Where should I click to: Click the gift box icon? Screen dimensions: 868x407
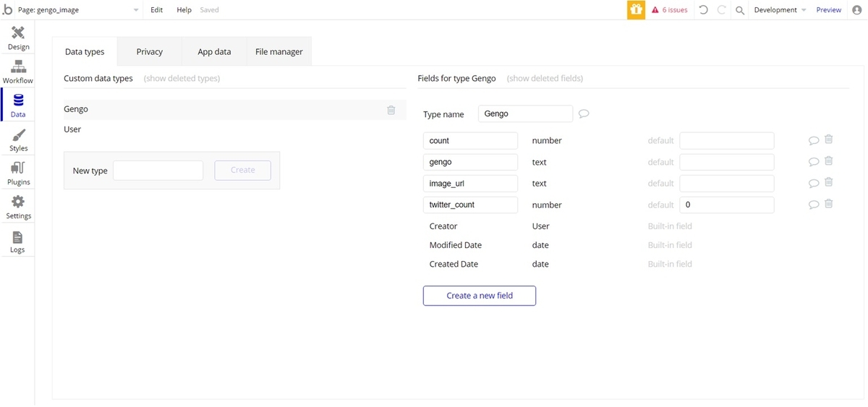pos(636,10)
